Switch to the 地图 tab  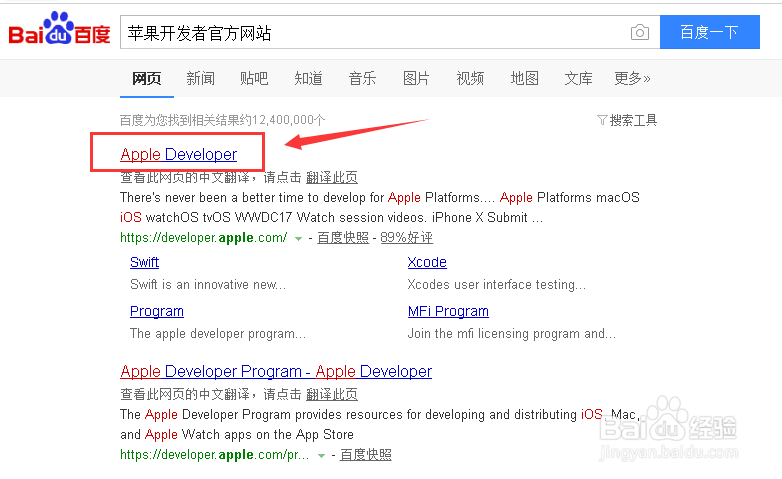click(524, 78)
